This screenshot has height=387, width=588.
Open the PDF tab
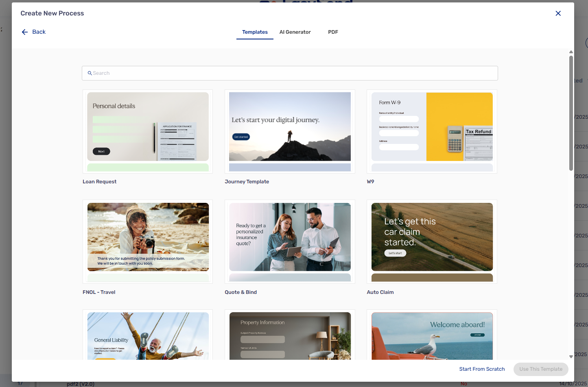pyautogui.click(x=333, y=32)
